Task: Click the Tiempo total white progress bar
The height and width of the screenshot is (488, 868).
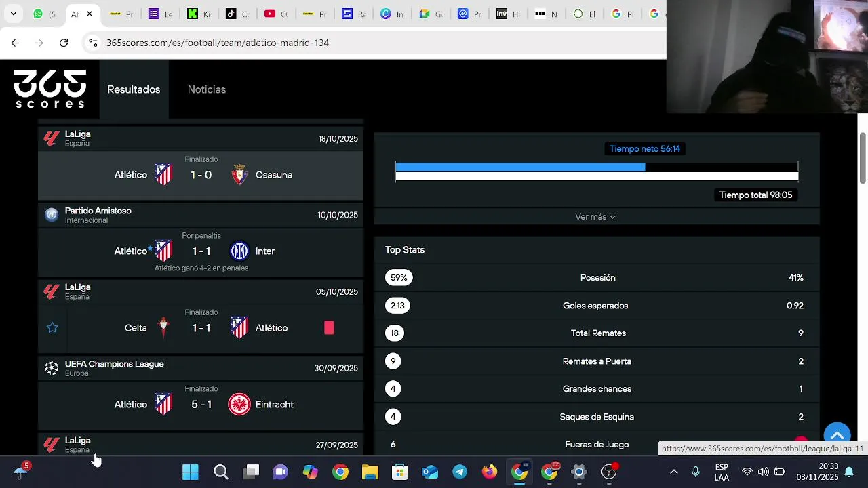Action: tap(597, 177)
